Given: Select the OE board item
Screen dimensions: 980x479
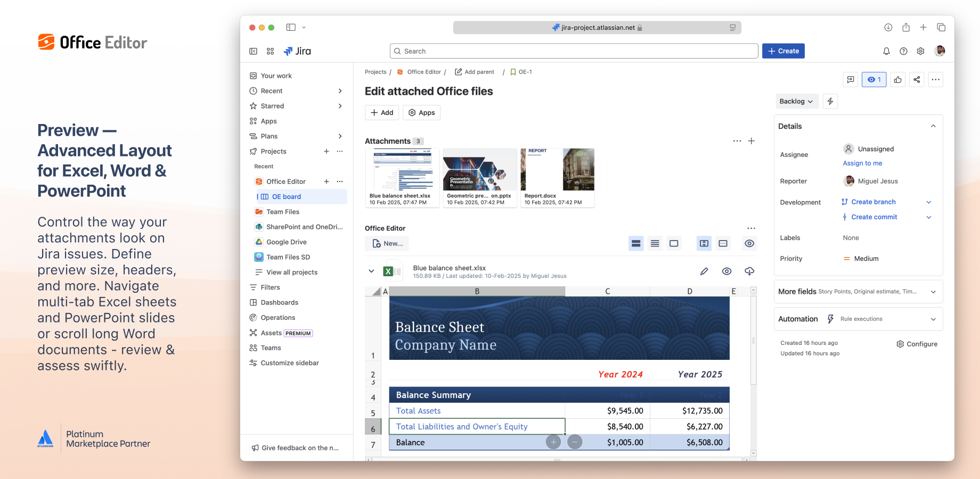Looking at the screenshot, I should click(x=301, y=196).
